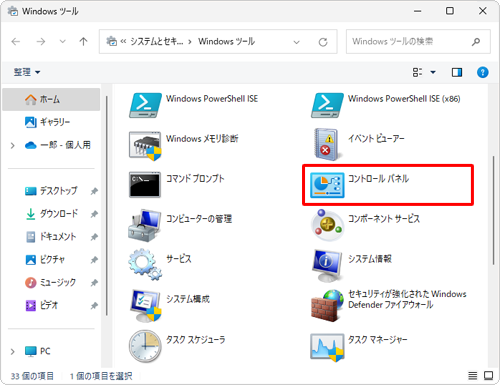Click the pin icon next to ビデオ
Image resolution: width=500 pixels, height=385 pixels.
94,305
